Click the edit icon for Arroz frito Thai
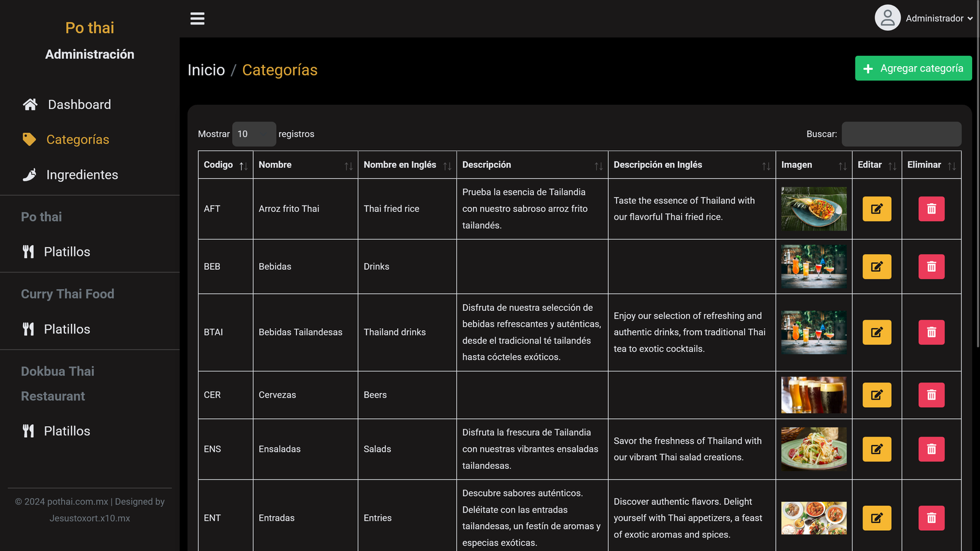 (876, 209)
